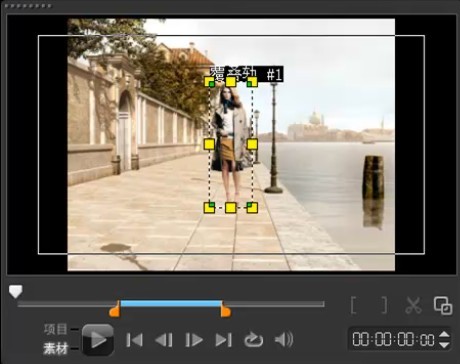
Task: Open the system volume speaker control
Action: (x=284, y=340)
